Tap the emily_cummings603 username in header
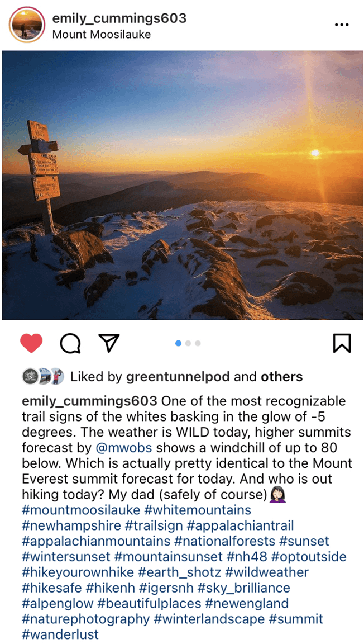The width and height of the screenshot is (364, 644). coord(119,18)
